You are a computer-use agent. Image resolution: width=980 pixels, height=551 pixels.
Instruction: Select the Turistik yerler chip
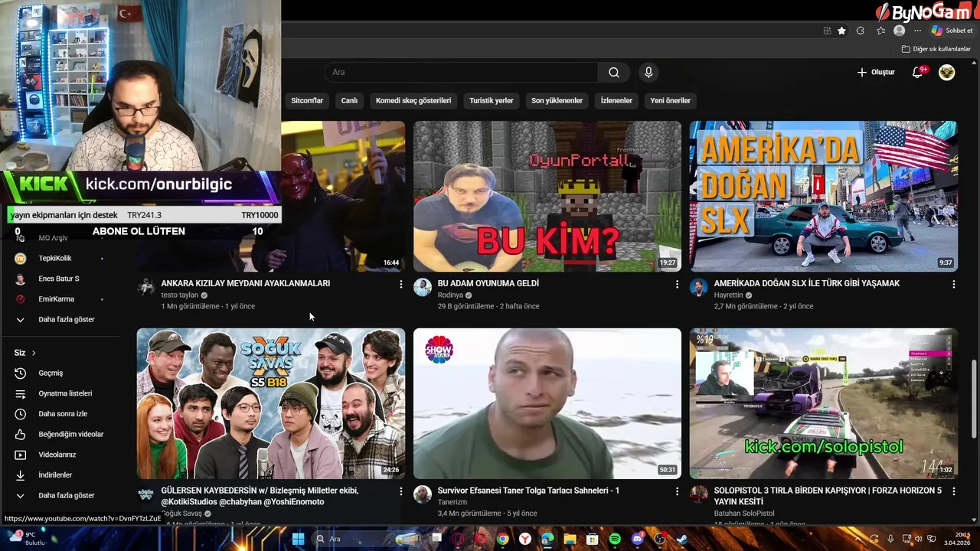coord(492,100)
